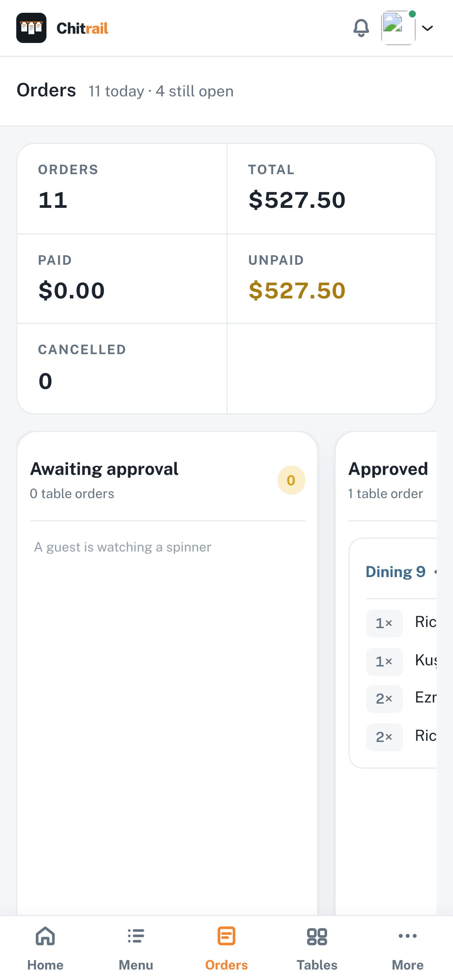The width and height of the screenshot is (453, 980).
Task: Open the More ellipsis icon
Action: [408, 936]
